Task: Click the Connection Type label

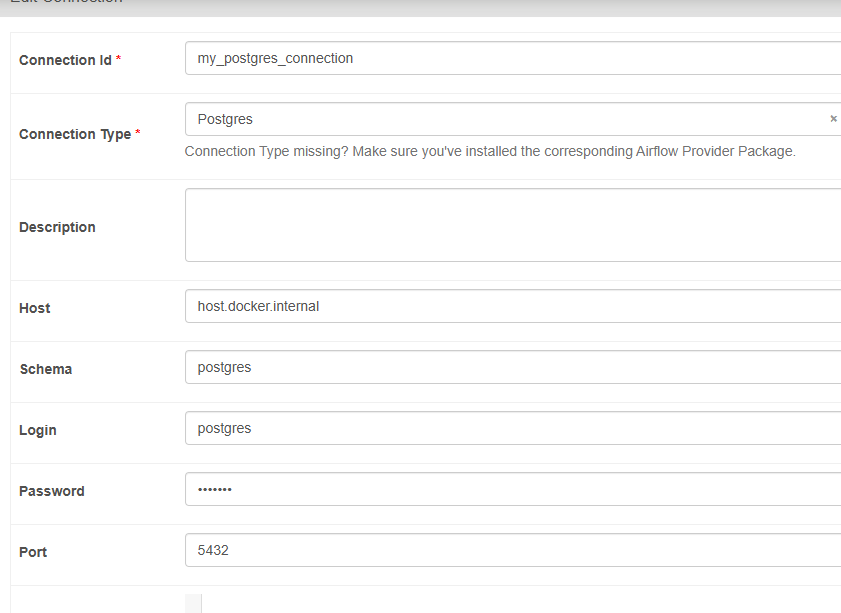Action: (x=75, y=134)
